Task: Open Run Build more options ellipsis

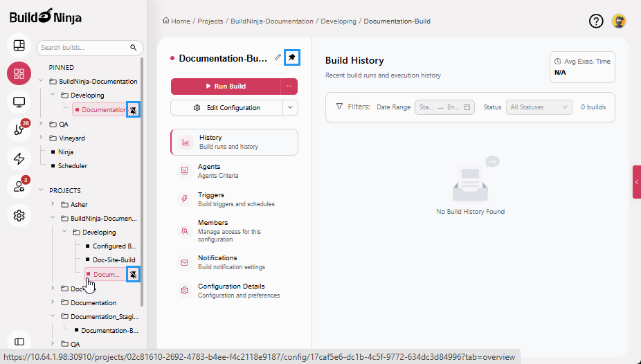Action: click(x=289, y=87)
